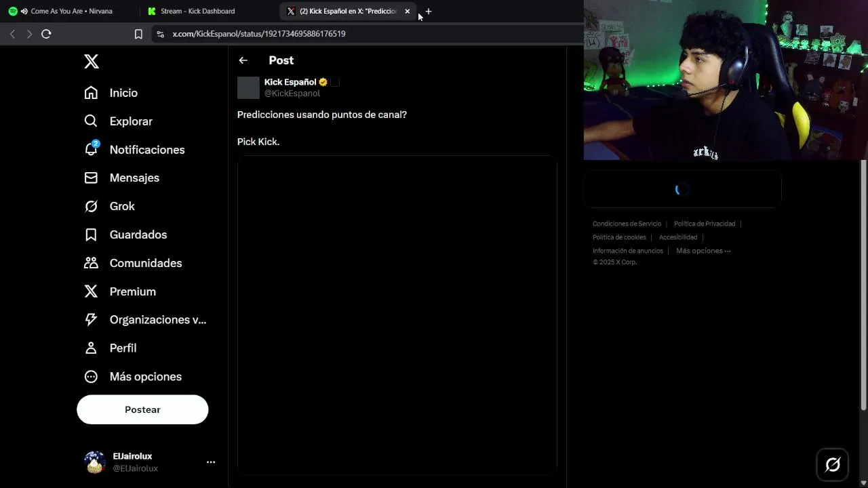Go back with the Post arrow
868x488 pixels.
(243, 60)
